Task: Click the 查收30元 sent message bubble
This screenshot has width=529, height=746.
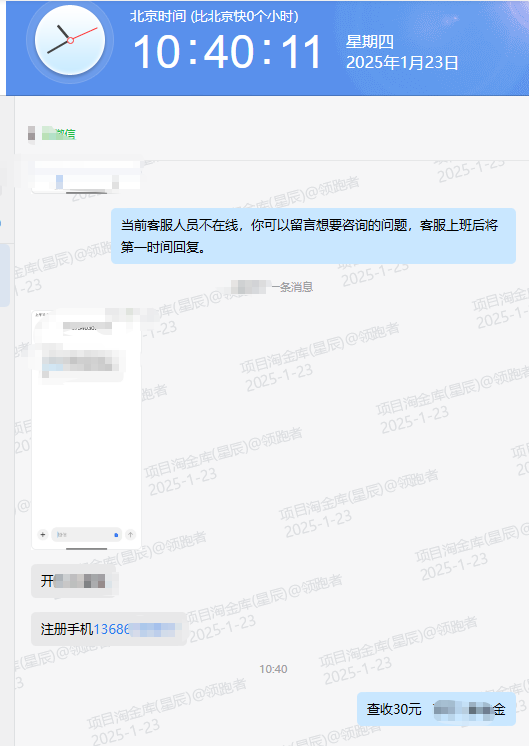Action: 436,709
